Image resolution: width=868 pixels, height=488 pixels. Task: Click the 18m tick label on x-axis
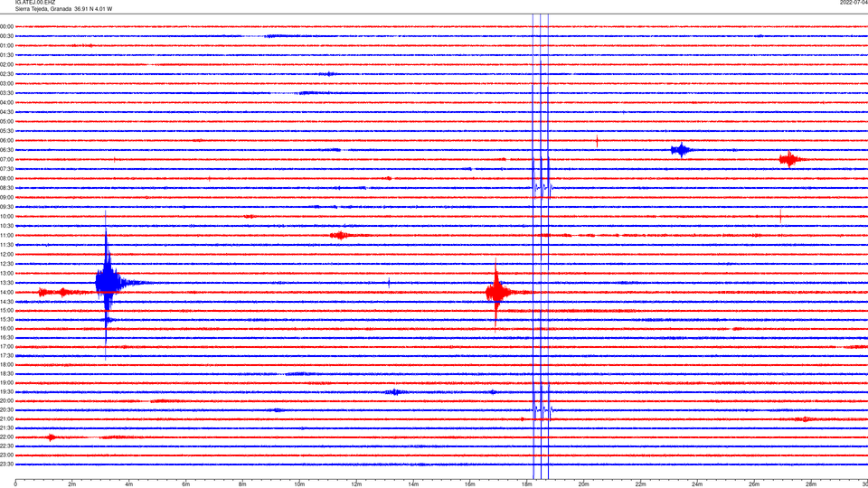point(527,484)
